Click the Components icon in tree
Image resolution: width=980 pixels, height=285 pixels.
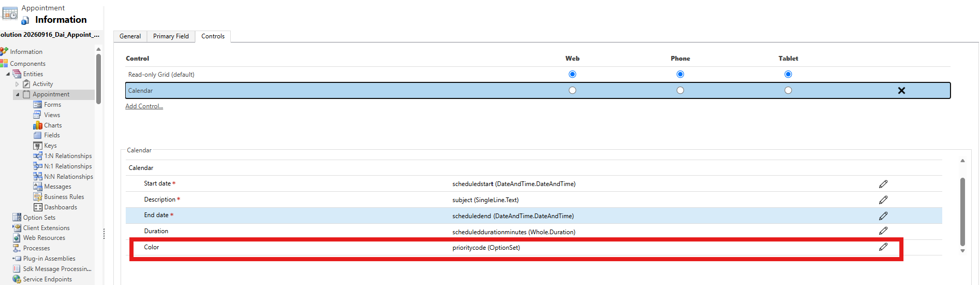pyautogui.click(x=4, y=63)
